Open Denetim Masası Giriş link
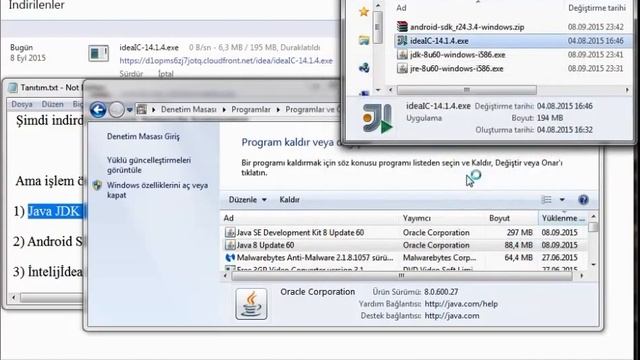The image size is (640, 360). [x=143, y=136]
